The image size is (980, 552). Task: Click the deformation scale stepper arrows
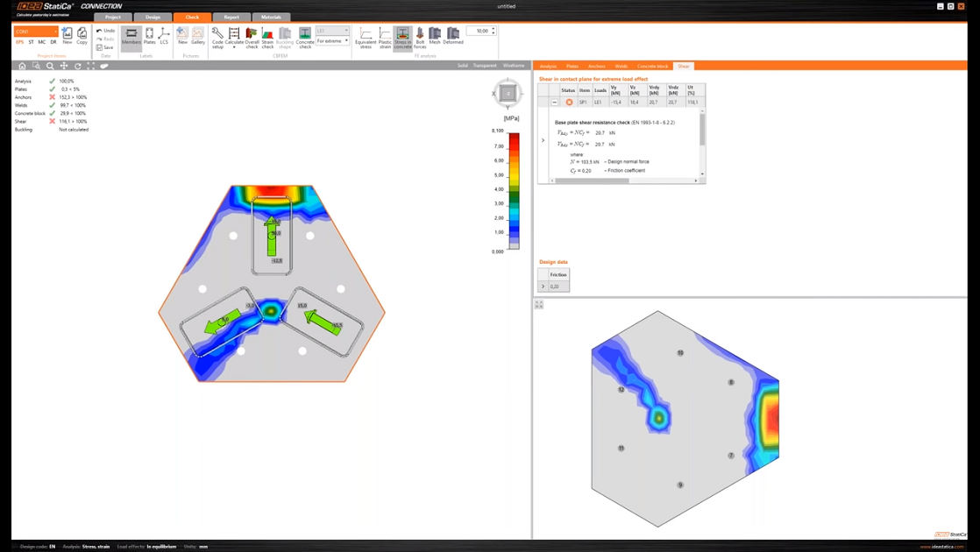click(x=494, y=31)
